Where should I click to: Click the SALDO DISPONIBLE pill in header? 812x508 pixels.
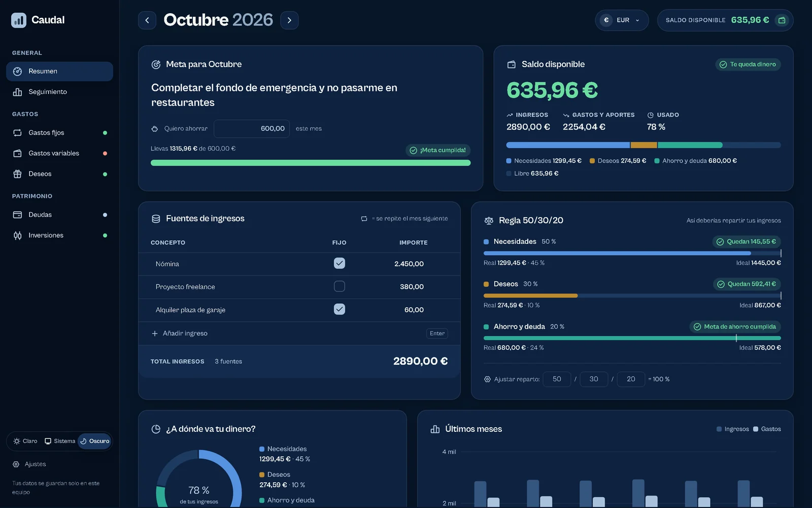(x=725, y=20)
